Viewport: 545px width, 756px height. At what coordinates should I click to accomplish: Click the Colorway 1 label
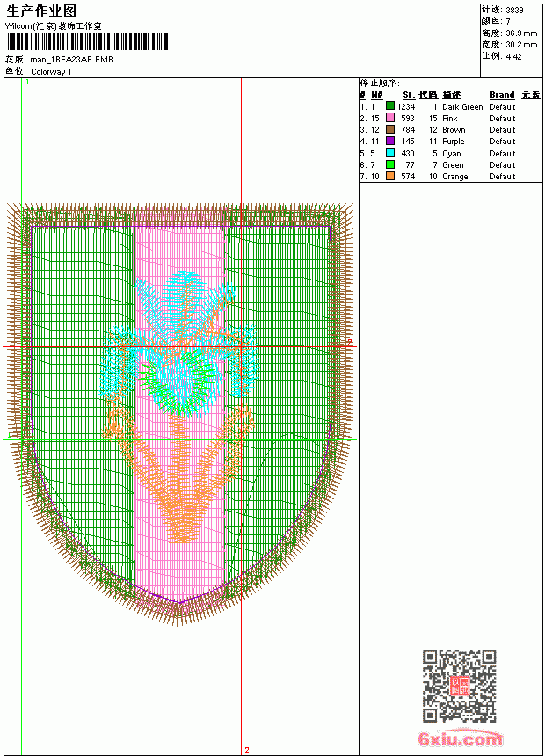pyautogui.click(x=51, y=72)
